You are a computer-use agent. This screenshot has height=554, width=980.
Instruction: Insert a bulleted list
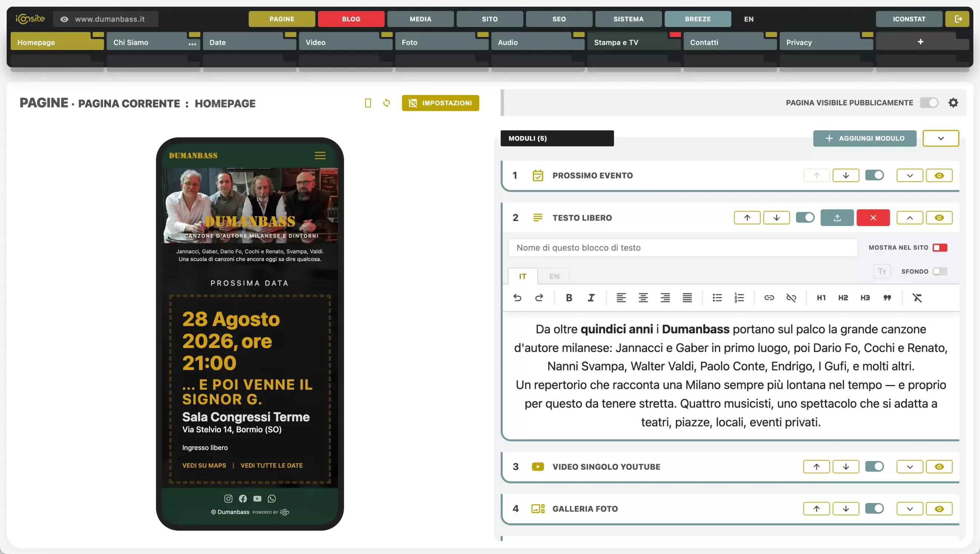pos(717,298)
